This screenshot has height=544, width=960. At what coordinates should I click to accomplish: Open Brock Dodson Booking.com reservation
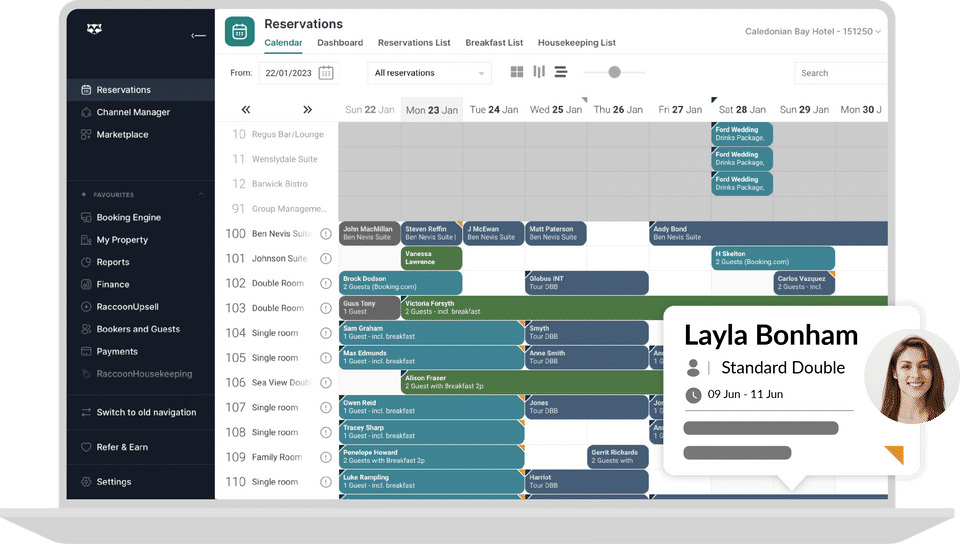tap(400, 283)
